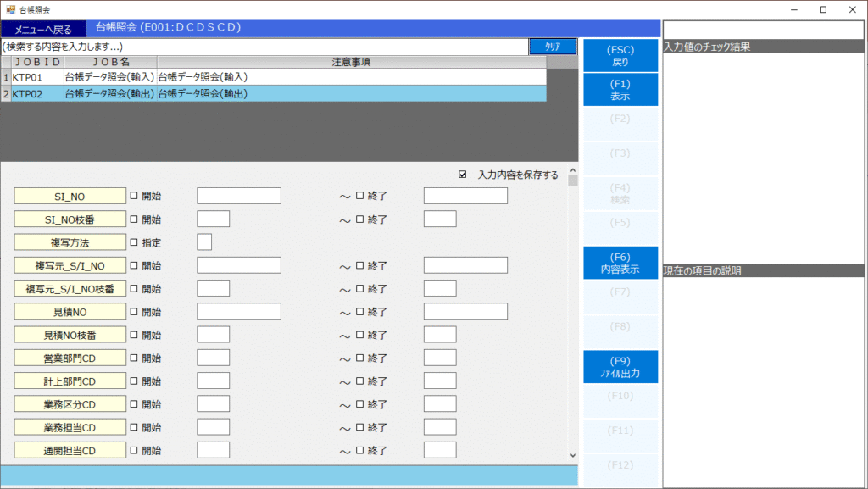Click the クリア button beside search box
Image resolution: width=868 pixels, height=489 pixels.
pos(553,47)
